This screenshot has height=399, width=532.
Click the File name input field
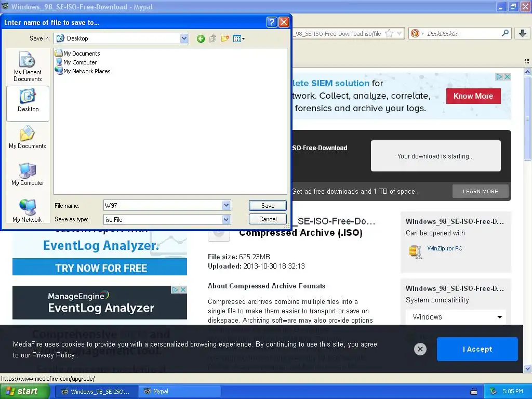(163, 205)
